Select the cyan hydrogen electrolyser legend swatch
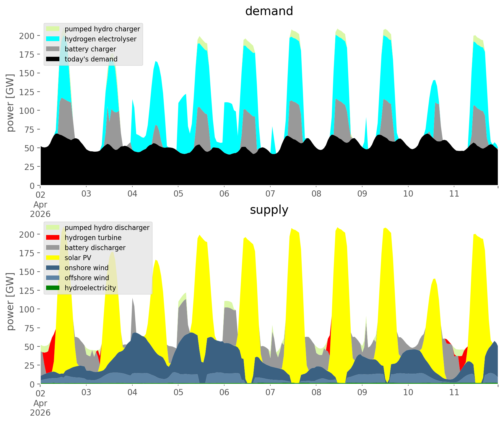The height and width of the screenshot is (423, 504). coord(53,39)
